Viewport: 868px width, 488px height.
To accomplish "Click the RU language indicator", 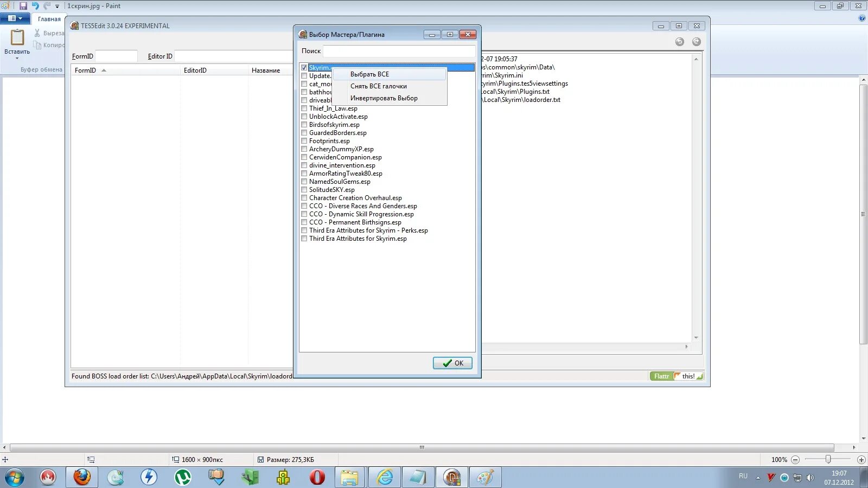I will (743, 476).
